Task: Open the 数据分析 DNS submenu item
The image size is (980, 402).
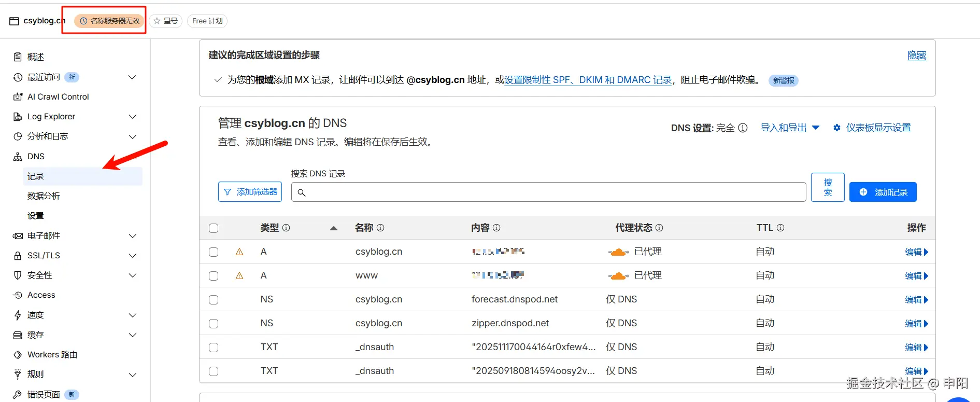Action: click(44, 196)
